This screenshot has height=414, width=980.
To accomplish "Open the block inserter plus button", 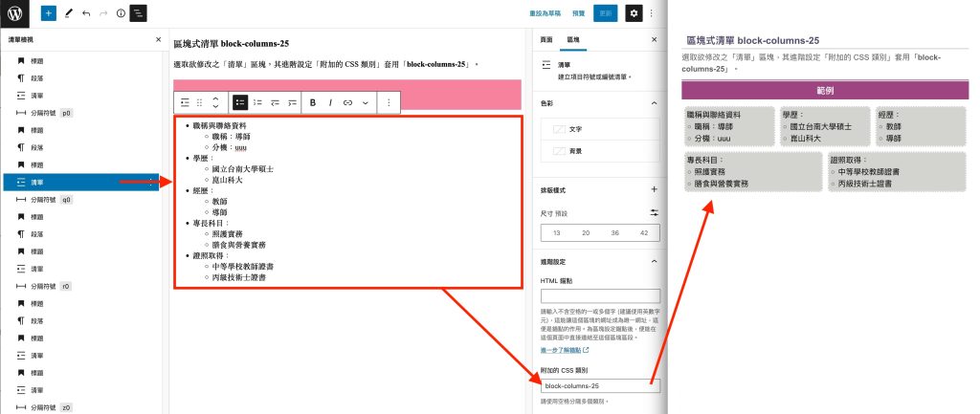I will point(49,13).
